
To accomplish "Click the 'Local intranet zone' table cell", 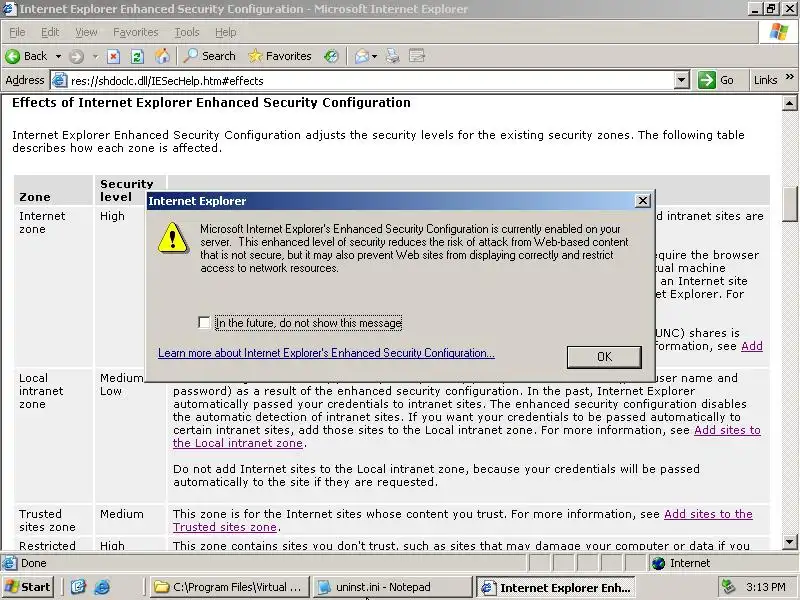I will point(53,435).
